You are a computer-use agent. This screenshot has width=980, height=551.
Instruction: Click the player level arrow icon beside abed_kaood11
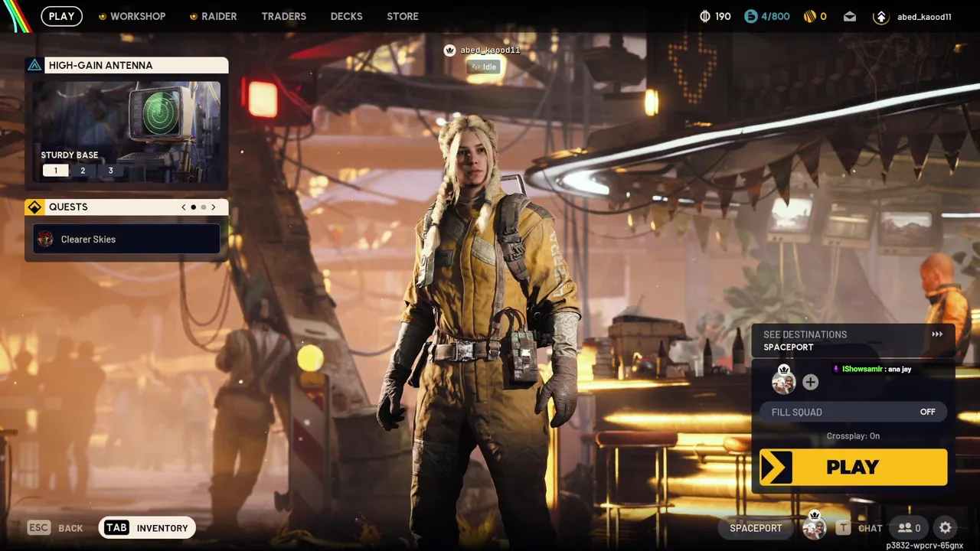click(880, 17)
